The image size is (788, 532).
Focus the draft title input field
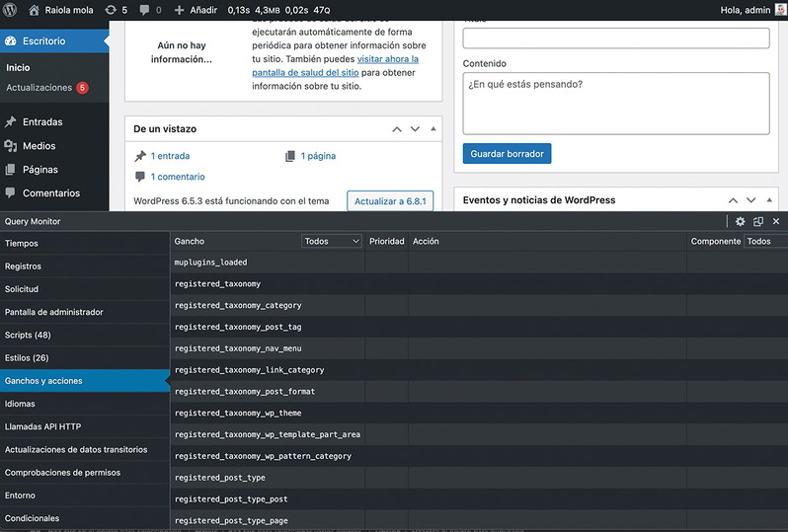616,38
